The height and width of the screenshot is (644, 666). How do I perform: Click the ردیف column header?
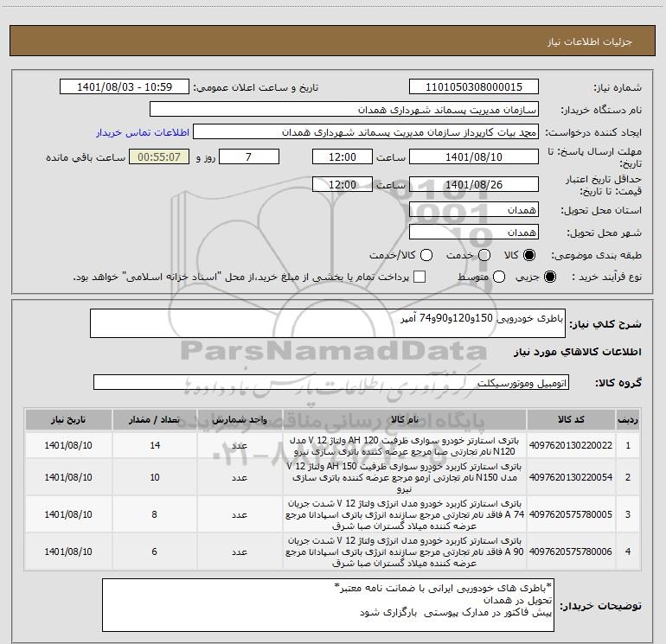click(628, 419)
